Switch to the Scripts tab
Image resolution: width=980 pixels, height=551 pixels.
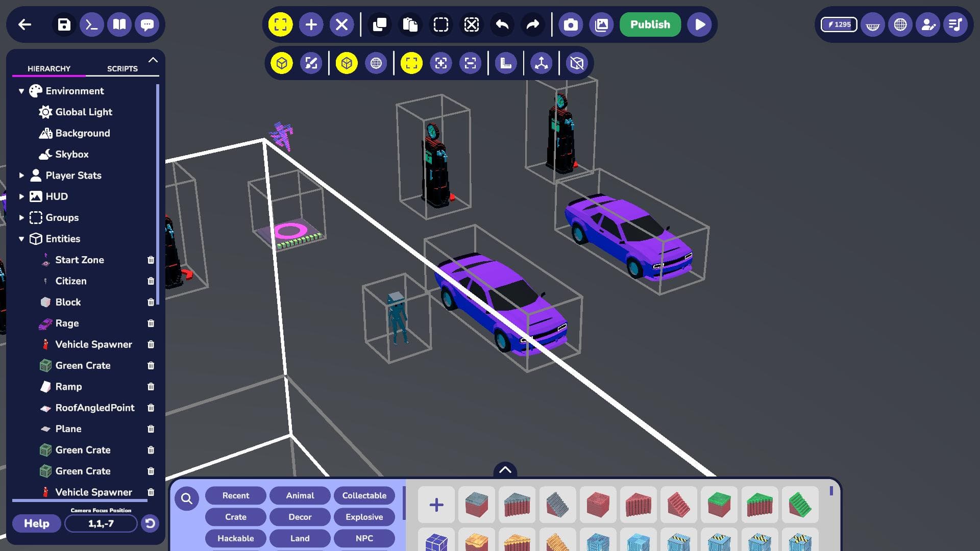[122, 68]
